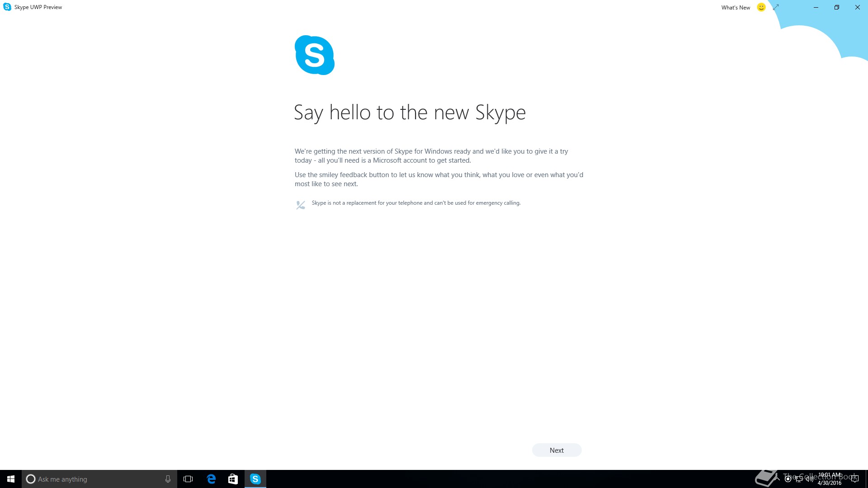Open the Windows Start menu
Image resolution: width=868 pixels, height=488 pixels.
(x=11, y=479)
